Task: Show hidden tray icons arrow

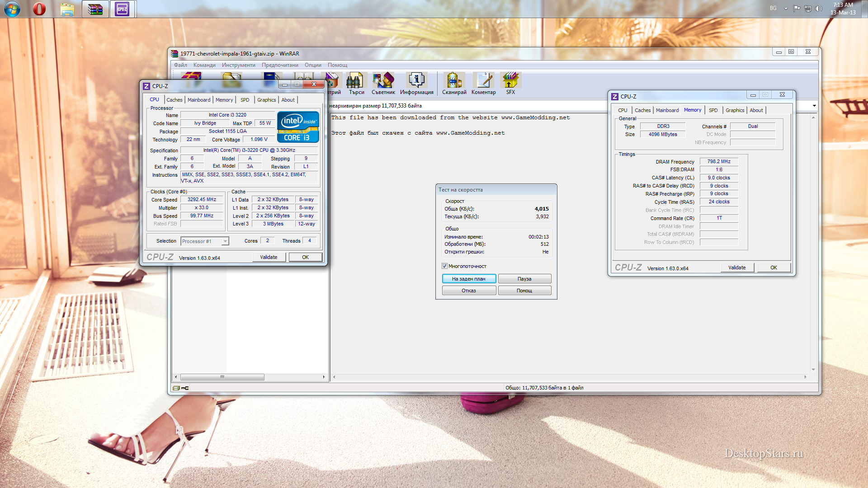Action: 786,8
